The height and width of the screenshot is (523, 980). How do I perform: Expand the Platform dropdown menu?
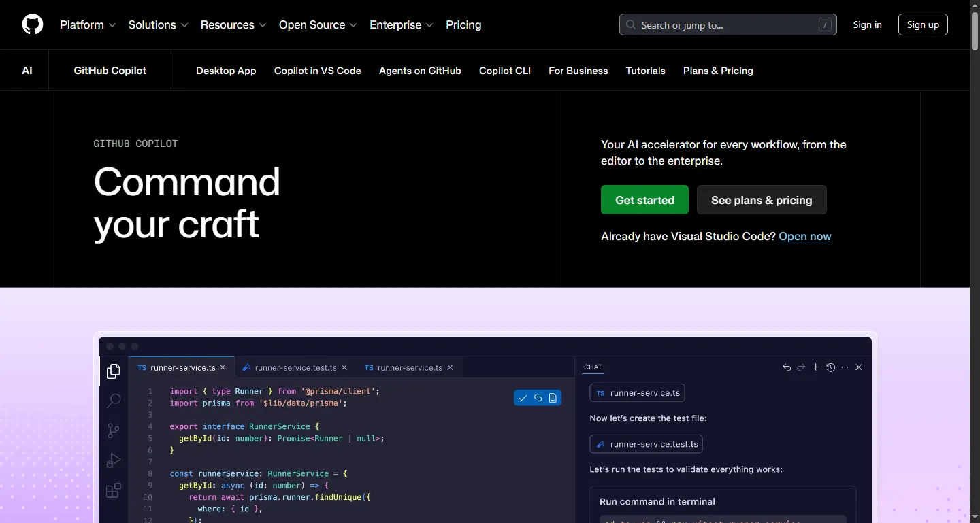tap(88, 24)
